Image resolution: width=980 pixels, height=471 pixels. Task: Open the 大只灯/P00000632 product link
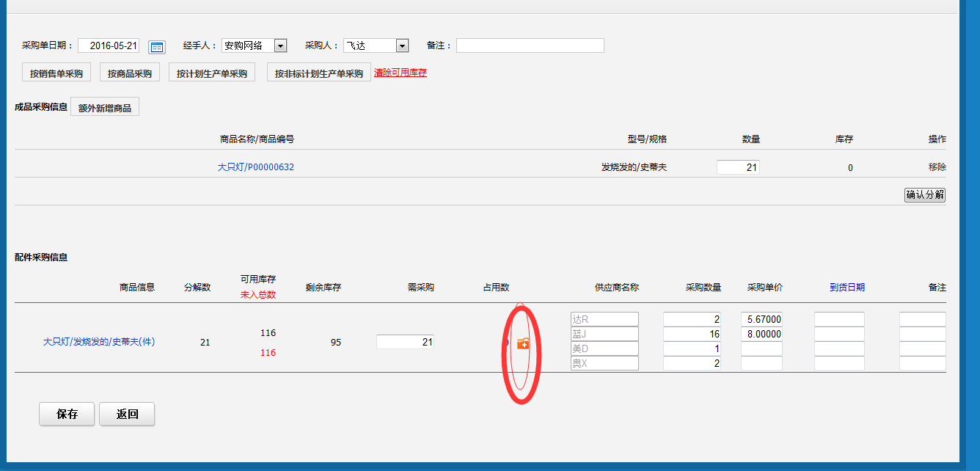256,167
